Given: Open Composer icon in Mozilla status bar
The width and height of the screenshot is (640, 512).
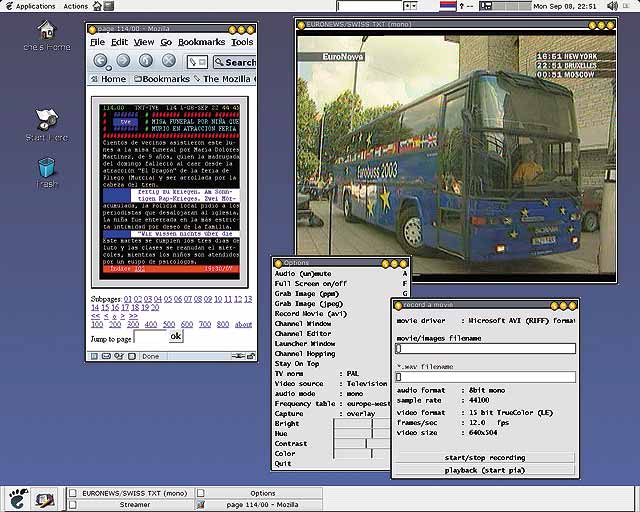Looking at the screenshot, I should pyautogui.click(x=119, y=356).
